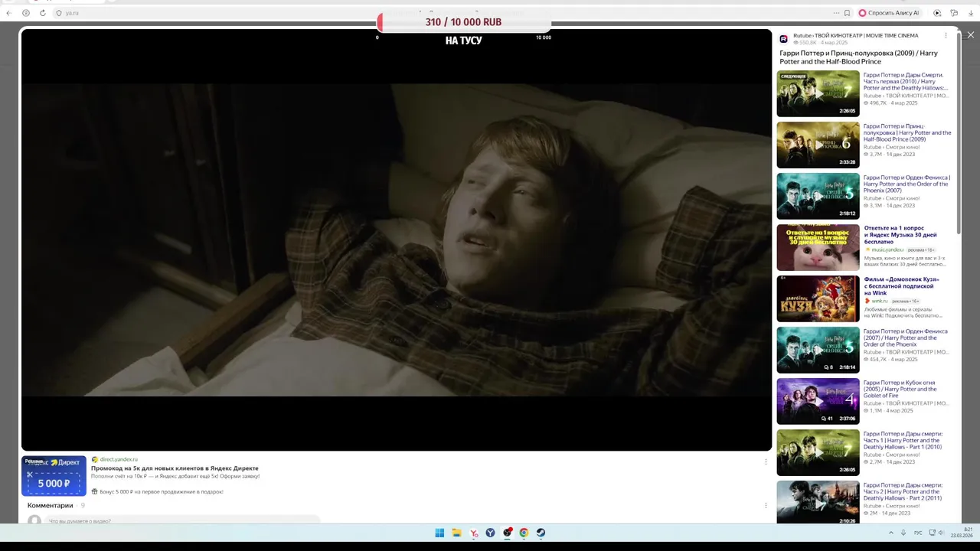This screenshot has height=551, width=980.
Task: Open OBS Studio taskbar icon
Action: point(508,533)
